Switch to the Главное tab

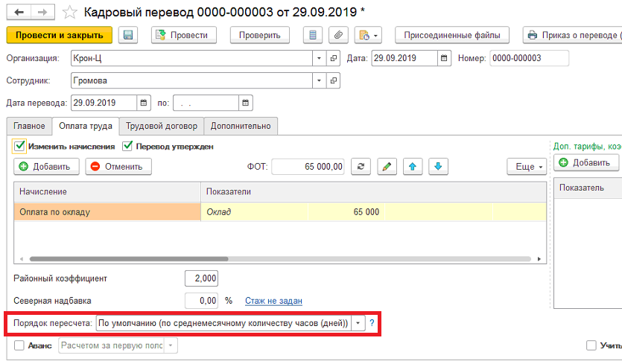(x=29, y=126)
